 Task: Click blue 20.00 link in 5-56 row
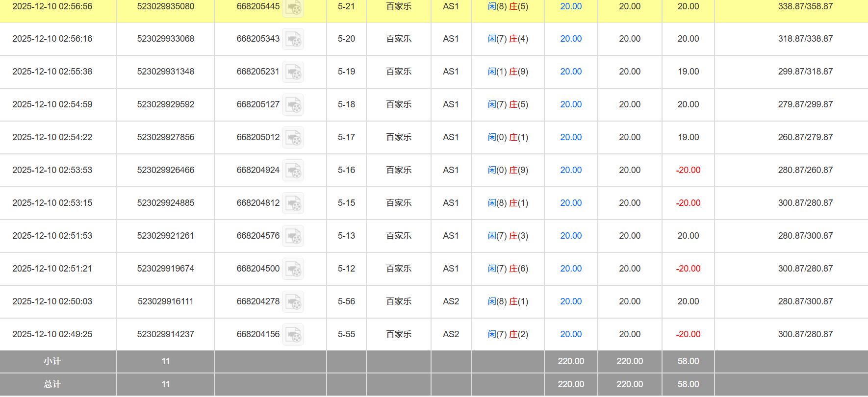[571, 301]
